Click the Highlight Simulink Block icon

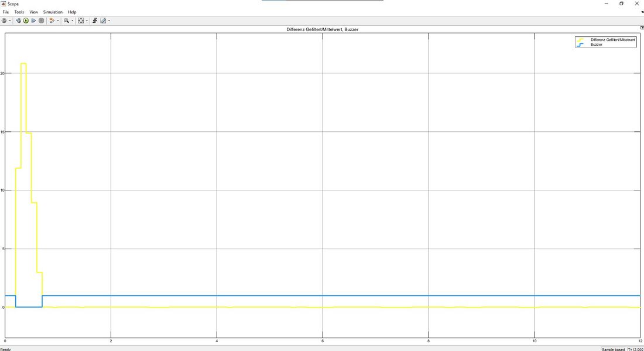point(52,21)
